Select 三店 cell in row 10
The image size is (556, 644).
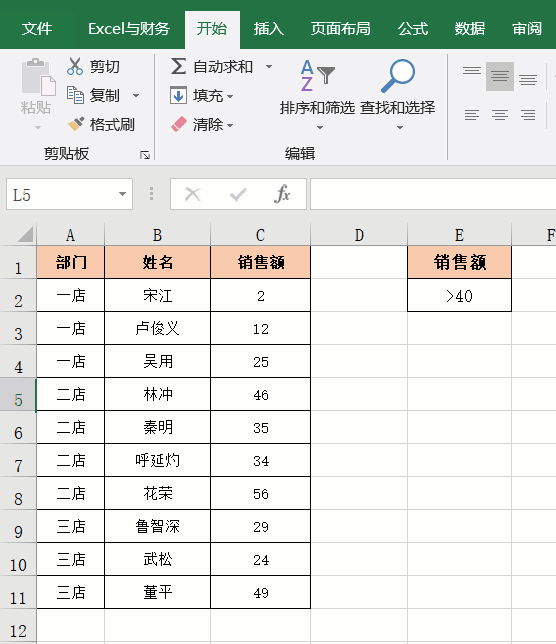71,559
